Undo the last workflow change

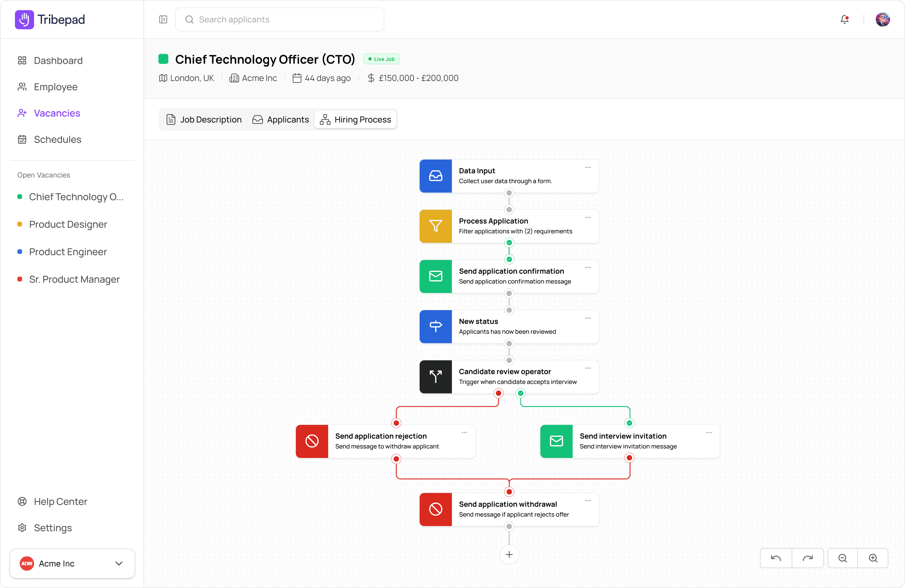pos(776,558)
